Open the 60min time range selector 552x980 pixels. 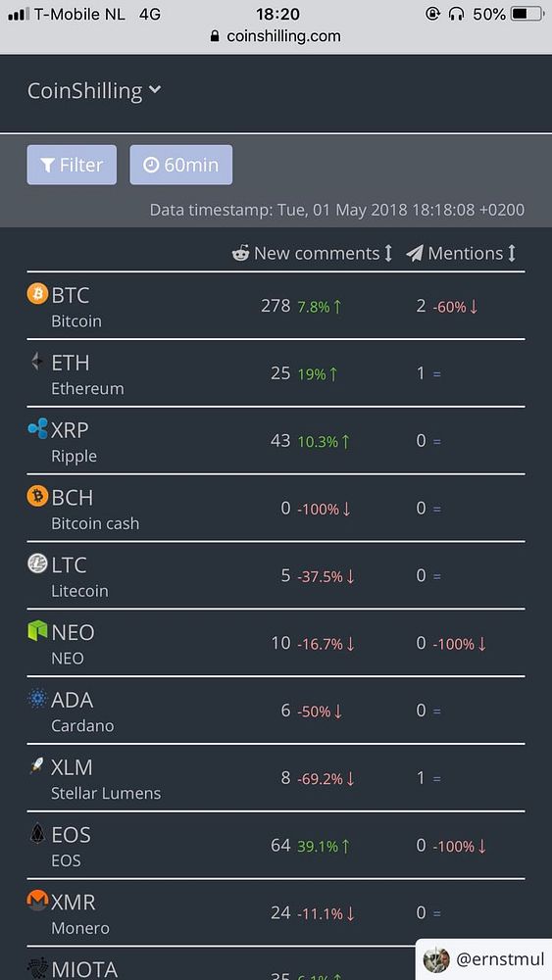point(181,165)
